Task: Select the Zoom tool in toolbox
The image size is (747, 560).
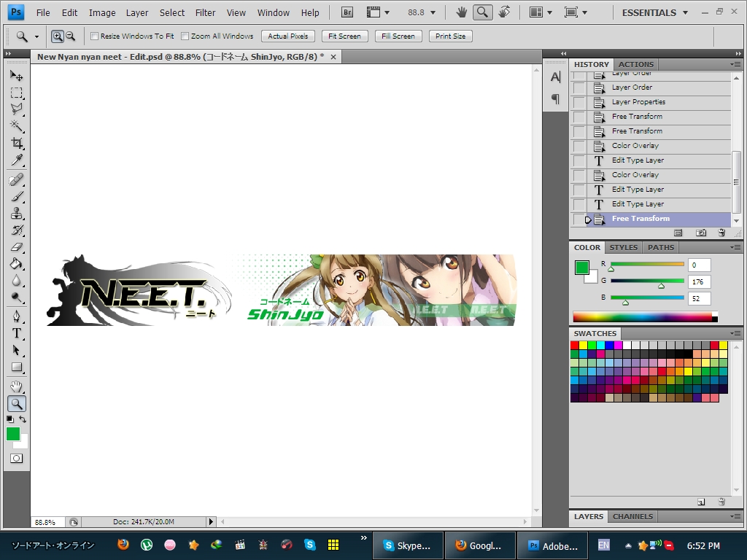Action: pyautogui.click(x=17, y=404)
